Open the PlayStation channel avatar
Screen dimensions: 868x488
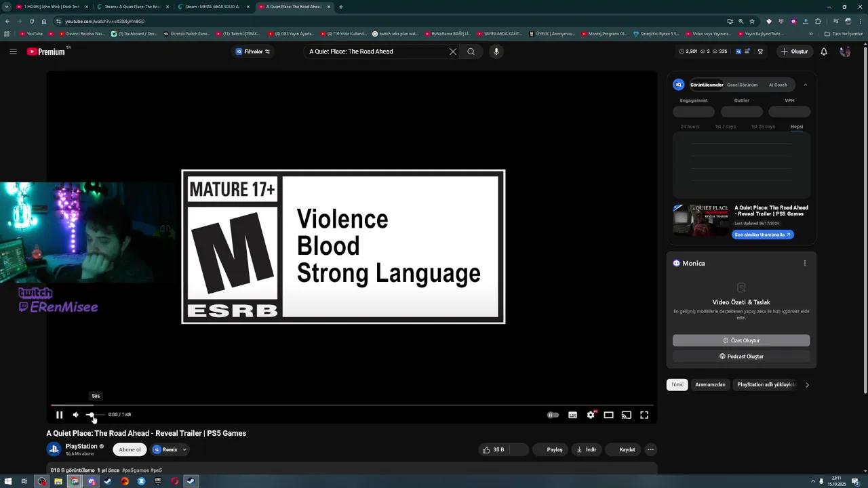click(54, 449)
